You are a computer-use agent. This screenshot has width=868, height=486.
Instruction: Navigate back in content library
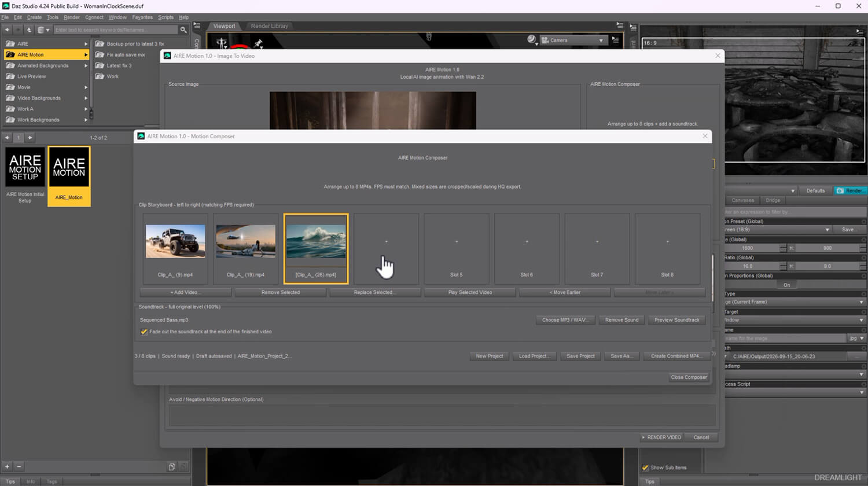pyautogui.click(x=7, y=30)
